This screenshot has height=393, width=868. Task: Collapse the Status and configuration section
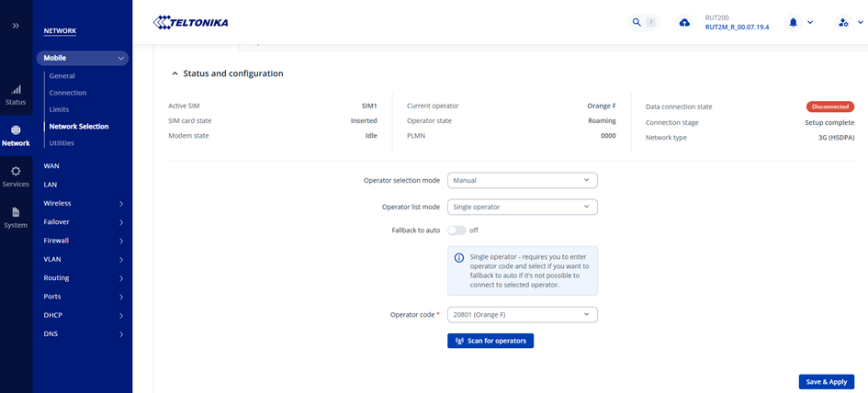[x=175, y=73]
